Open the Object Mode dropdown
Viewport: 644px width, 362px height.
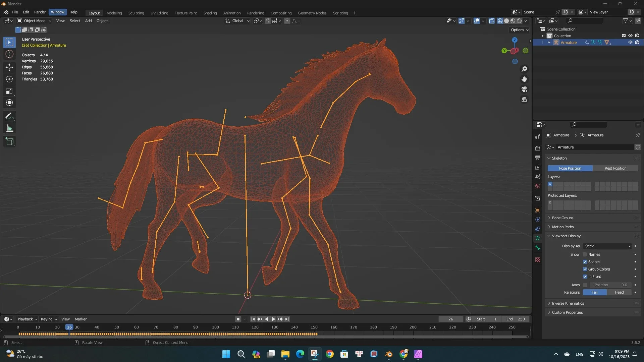point(34,21)
